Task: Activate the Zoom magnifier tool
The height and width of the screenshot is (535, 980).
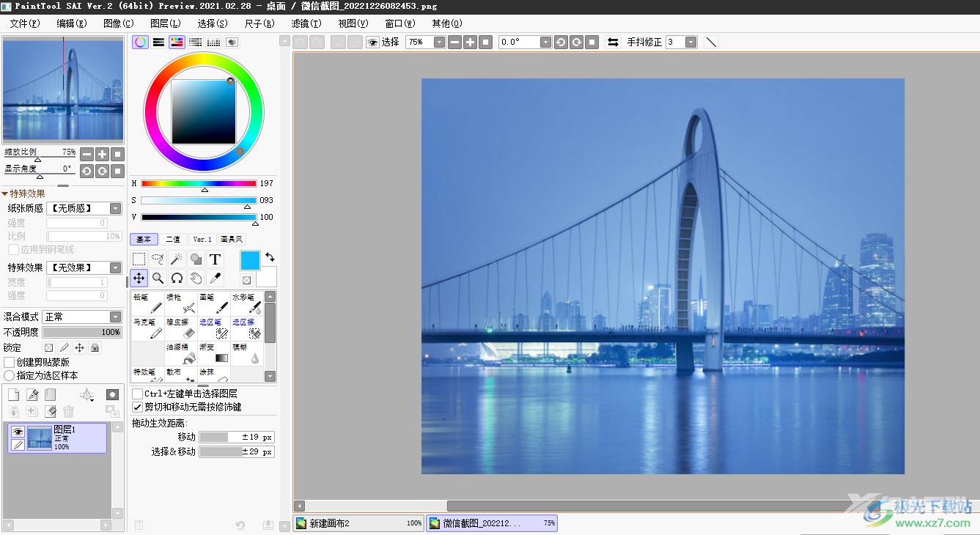Action: [x=158, y=278]
